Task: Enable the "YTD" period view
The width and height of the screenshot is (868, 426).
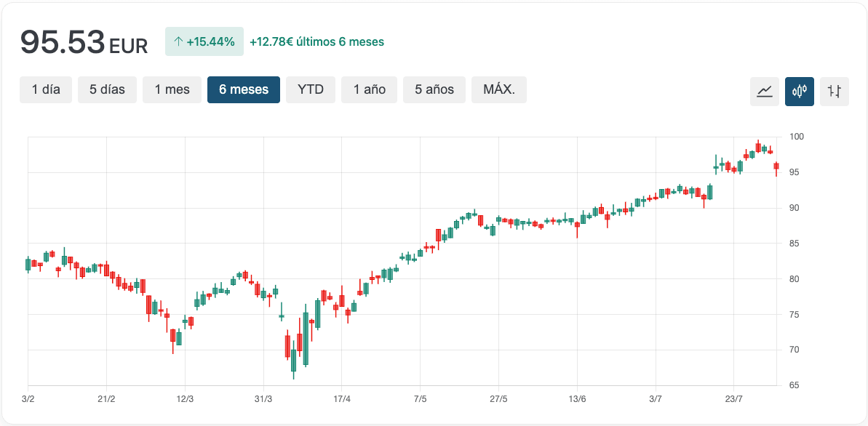Action: pos(311,89)
